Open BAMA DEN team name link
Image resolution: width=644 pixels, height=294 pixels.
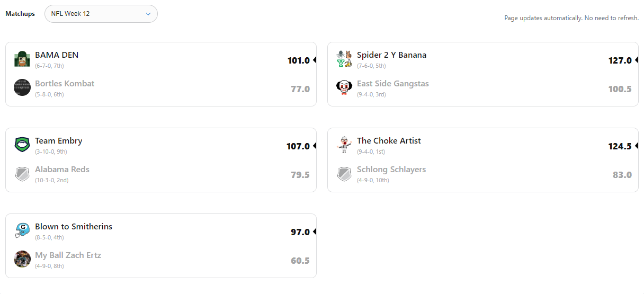[x=57, y=55]
